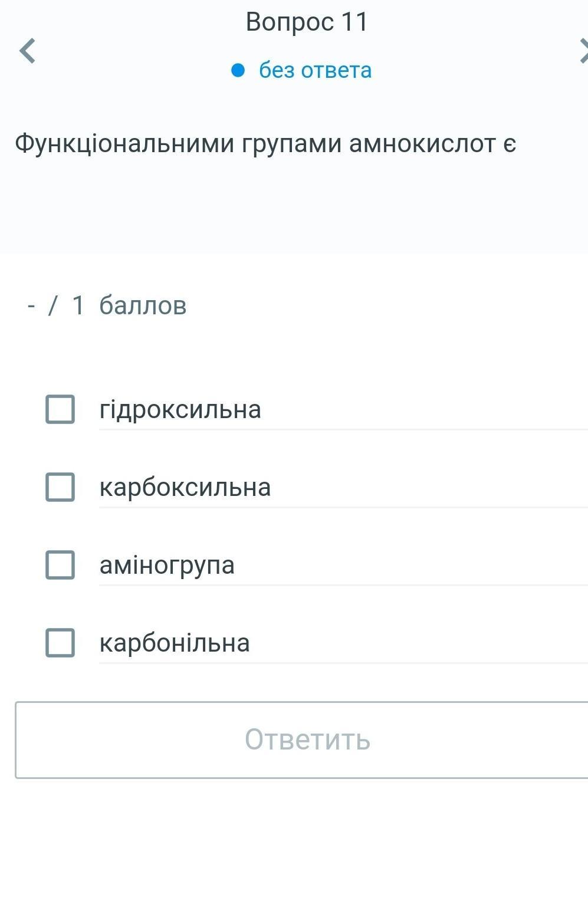Image resolution: width=588 pixels, height=917 pixels.
Task: Click the question text about амінокислот
Action: [x=265, y=143]
